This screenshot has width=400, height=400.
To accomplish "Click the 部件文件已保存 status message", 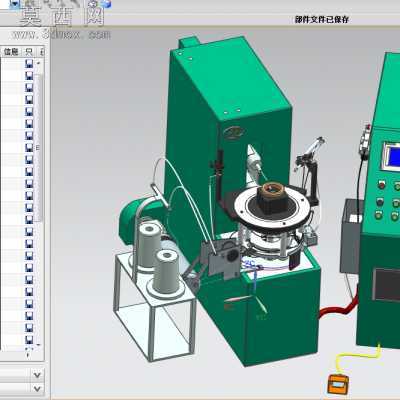I will 322,20.
